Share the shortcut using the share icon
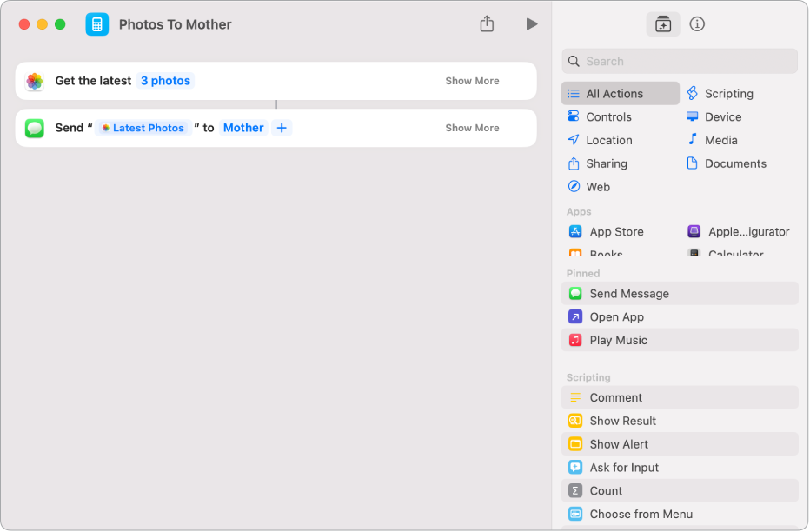The width and height of the screenshot is (810, 532). point(487,23)
